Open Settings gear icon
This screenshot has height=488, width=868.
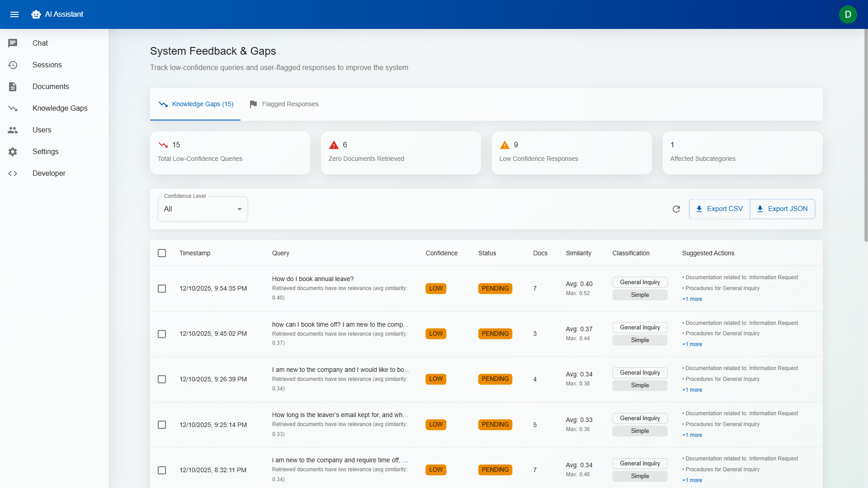[13, 151]
